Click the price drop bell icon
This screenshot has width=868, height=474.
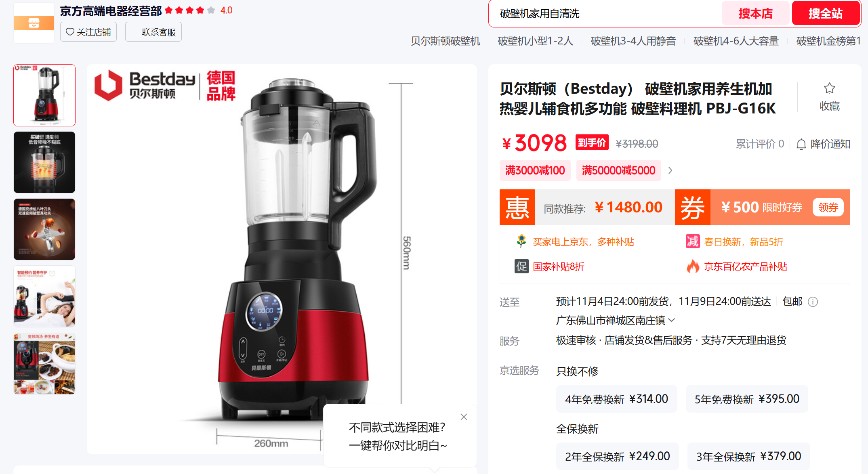(x=801, y=144)
